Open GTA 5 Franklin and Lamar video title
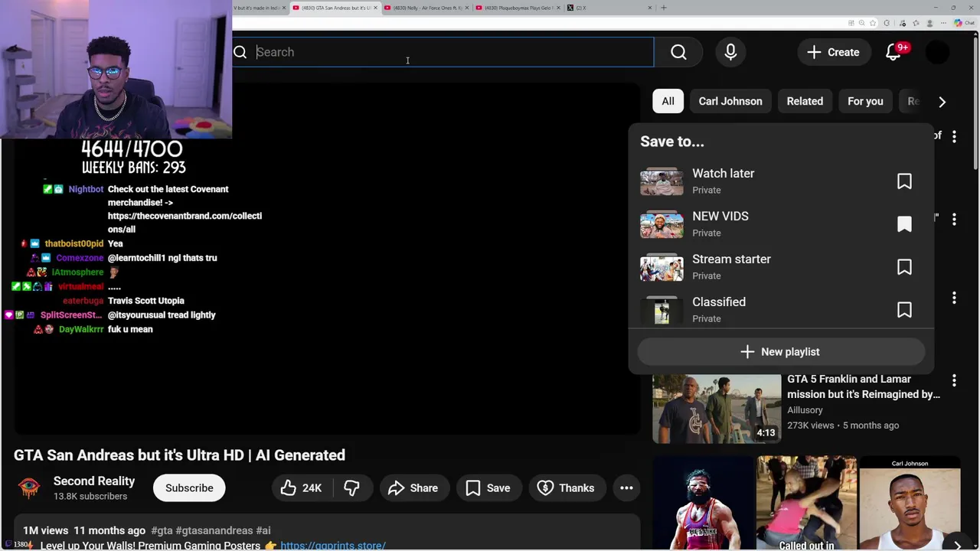Image resolution: width=980 pixels, height=551 pixels. tap(864, 386)
